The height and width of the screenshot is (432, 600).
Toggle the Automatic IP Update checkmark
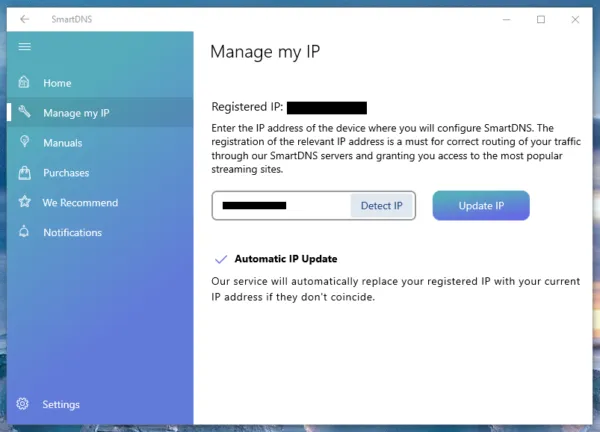[221, 259]
